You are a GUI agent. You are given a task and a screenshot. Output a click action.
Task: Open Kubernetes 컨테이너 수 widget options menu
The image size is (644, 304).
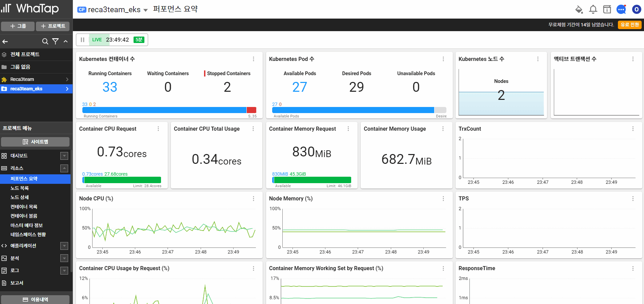[x=254, y=59]
